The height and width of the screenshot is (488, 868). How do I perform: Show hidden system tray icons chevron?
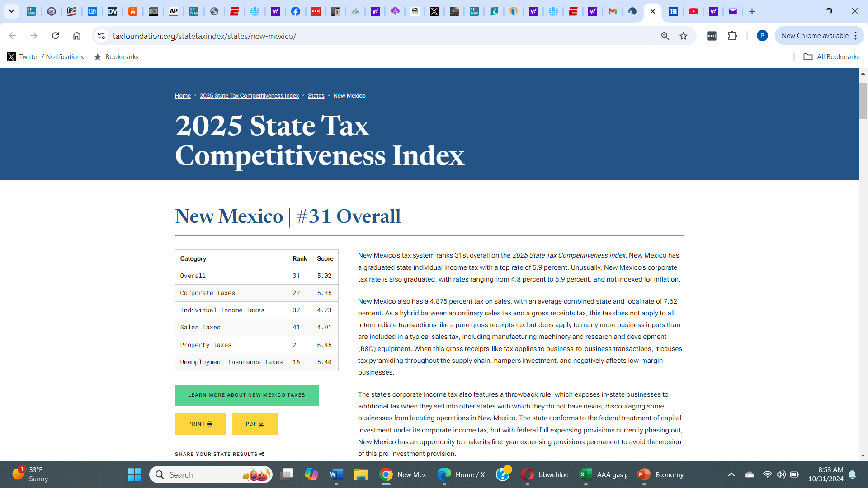731,474
